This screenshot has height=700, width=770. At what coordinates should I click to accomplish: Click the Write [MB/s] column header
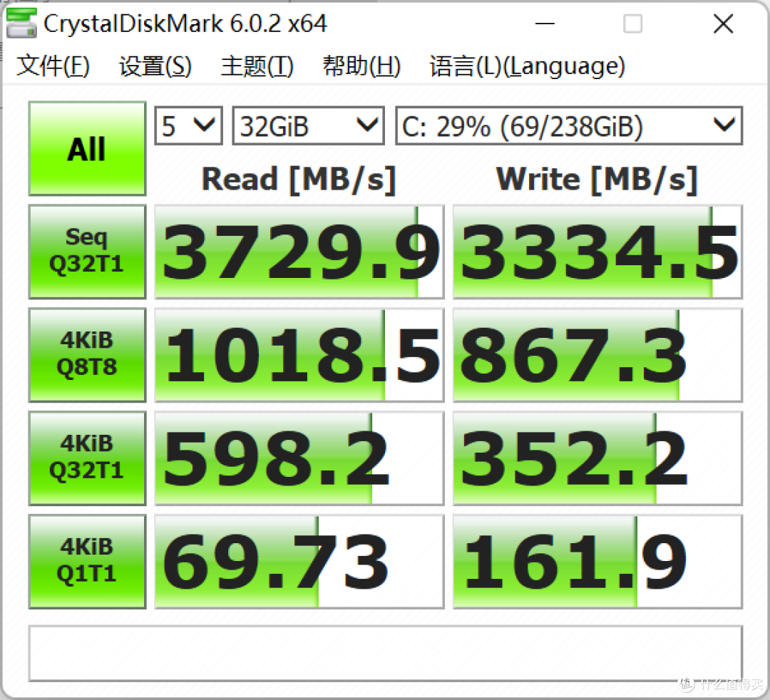point(597,180)
